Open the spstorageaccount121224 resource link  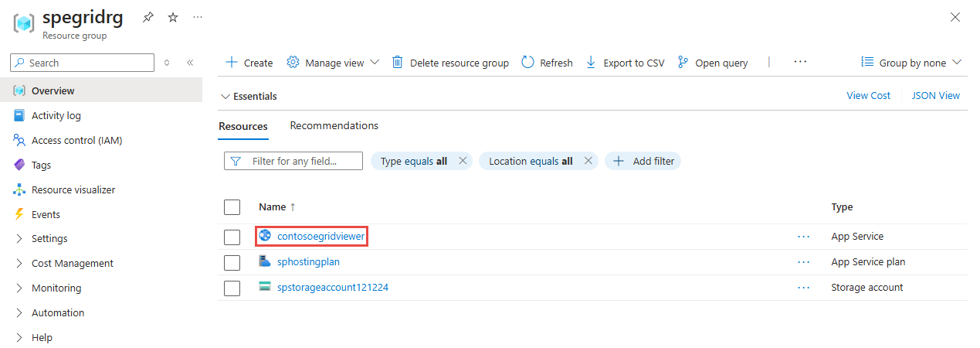click(332, 287)
